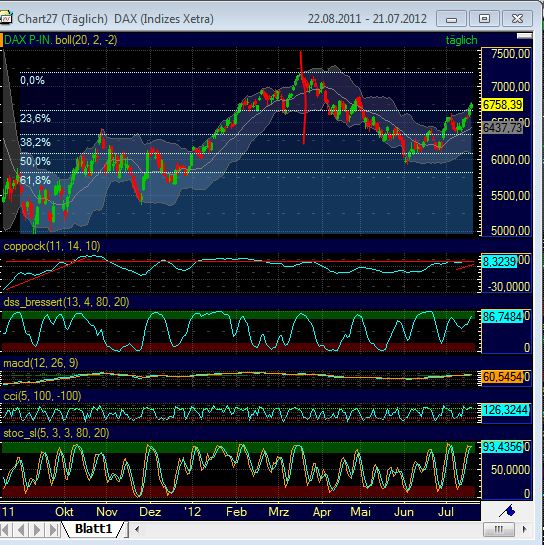
Task: Click the Feb month label on the time axis
Action: pyautogui.click(x=236, y=512)
